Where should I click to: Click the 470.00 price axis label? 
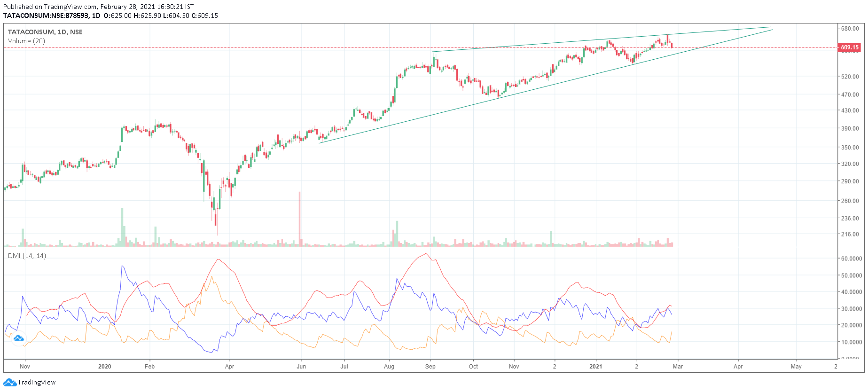coord(850,94)
